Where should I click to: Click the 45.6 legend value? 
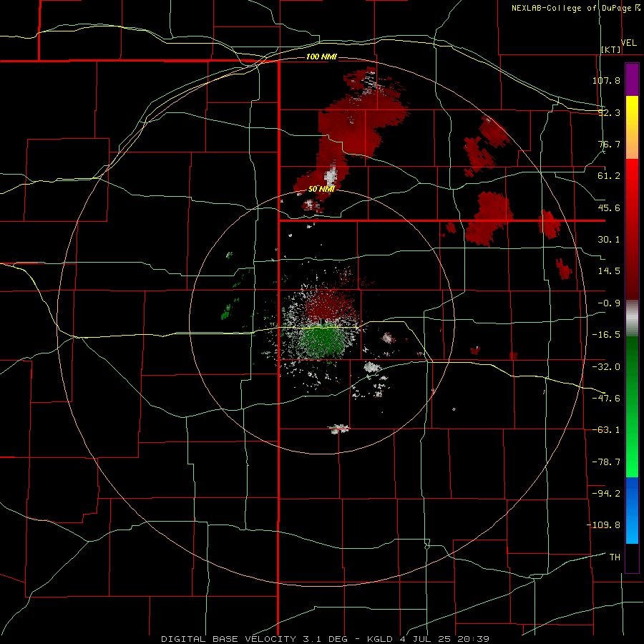point(609,208)
